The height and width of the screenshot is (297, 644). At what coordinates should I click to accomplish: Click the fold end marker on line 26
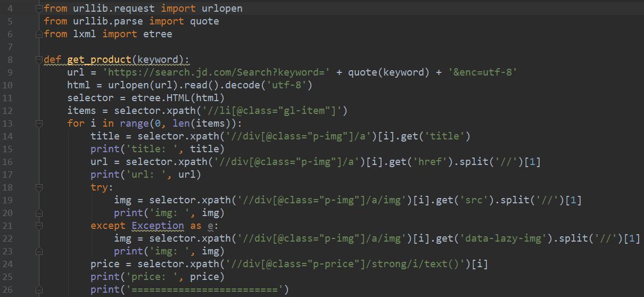38,290
